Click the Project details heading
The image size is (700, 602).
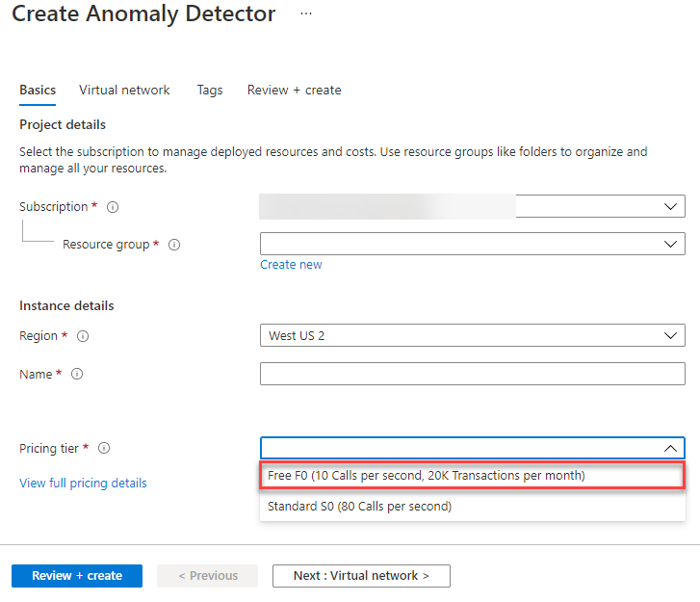click(x=63, y=124)
